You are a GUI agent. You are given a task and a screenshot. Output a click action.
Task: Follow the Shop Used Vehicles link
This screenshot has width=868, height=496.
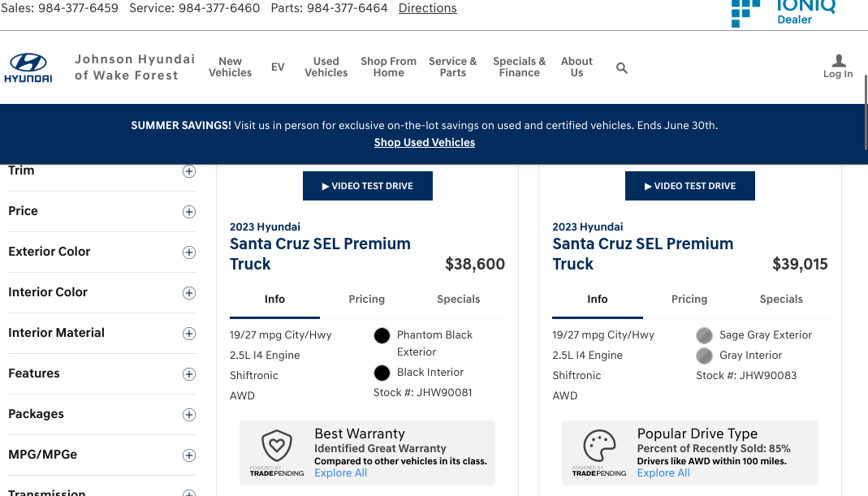(x=425, y=143)
